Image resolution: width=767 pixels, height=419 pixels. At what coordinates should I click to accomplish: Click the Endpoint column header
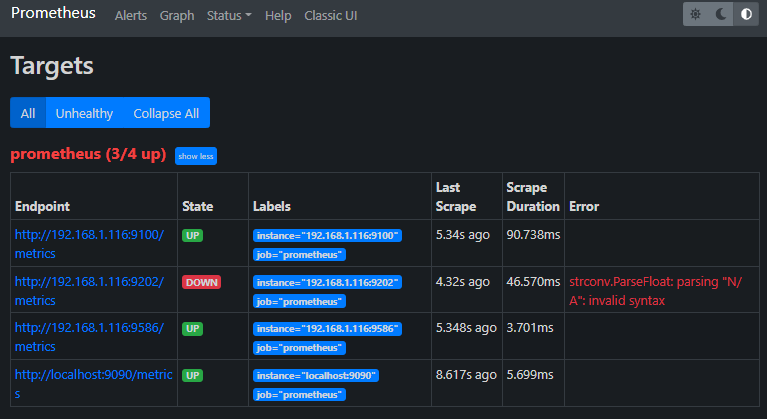[x=43, y=206]
